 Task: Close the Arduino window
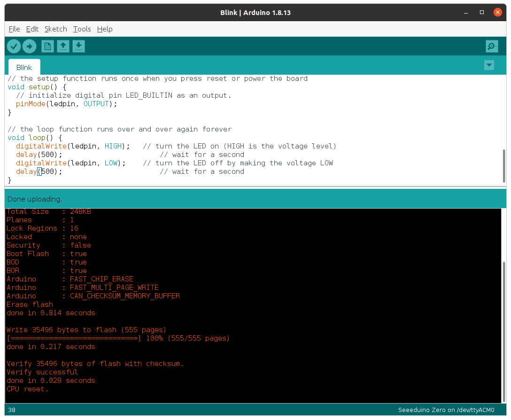point(498,12)
